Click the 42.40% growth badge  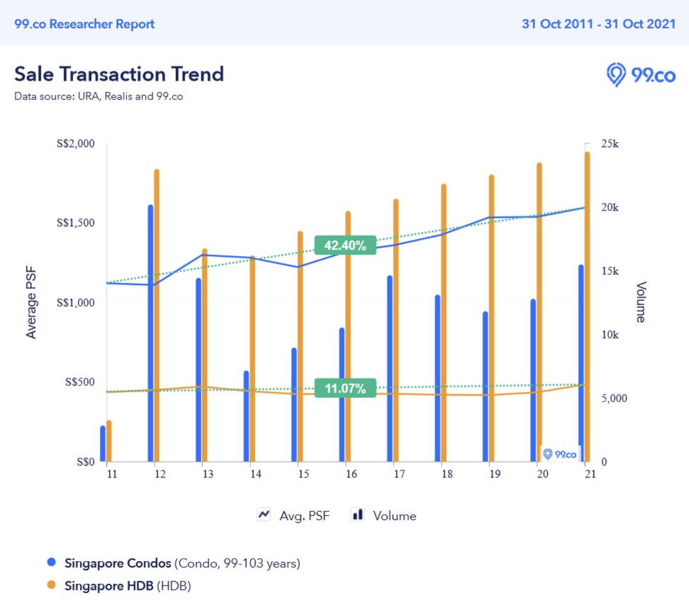point(345,245)
